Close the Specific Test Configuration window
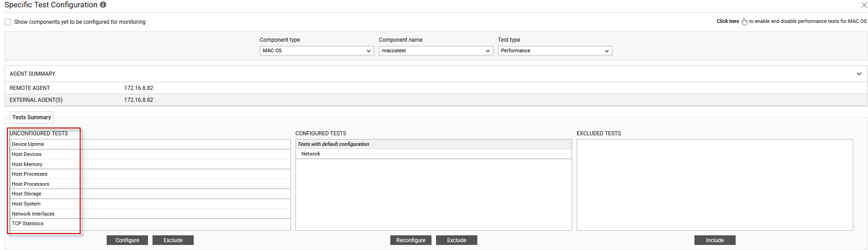Viewport: 868px width, 250px height. (x=864, y=5)
